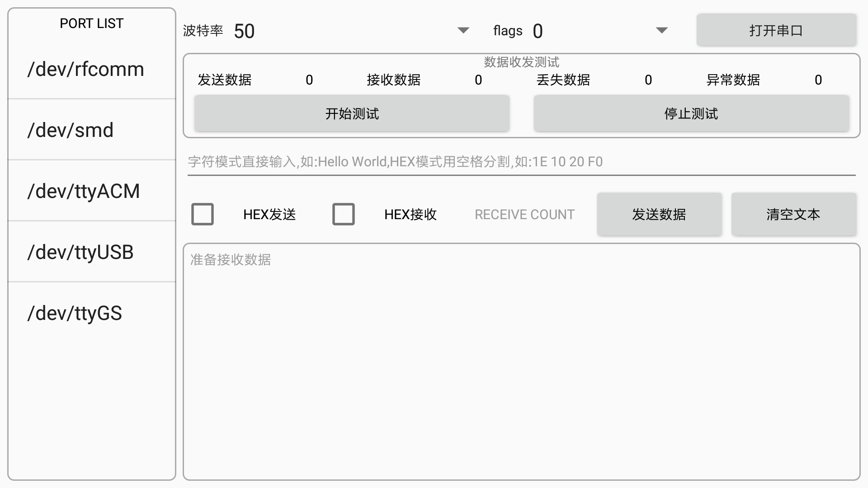Viewport: 868px width, 488px height.
Task: Click the flags dropdown arrow
Action: coord(661,30)
